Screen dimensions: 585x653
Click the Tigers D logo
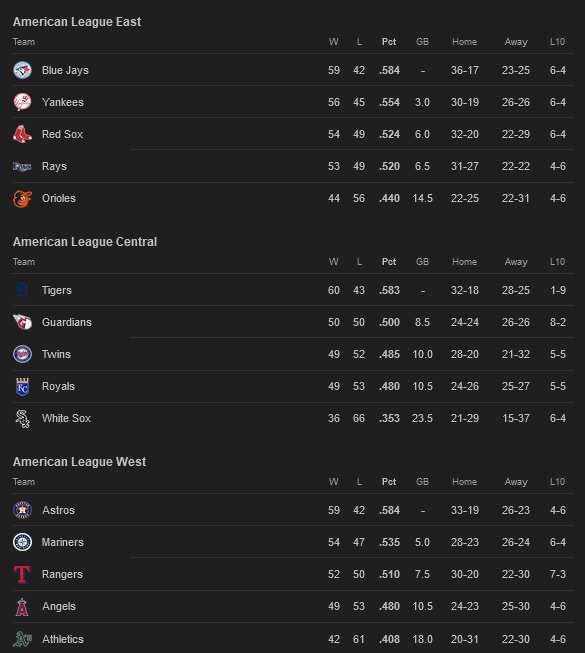[22, 290]
